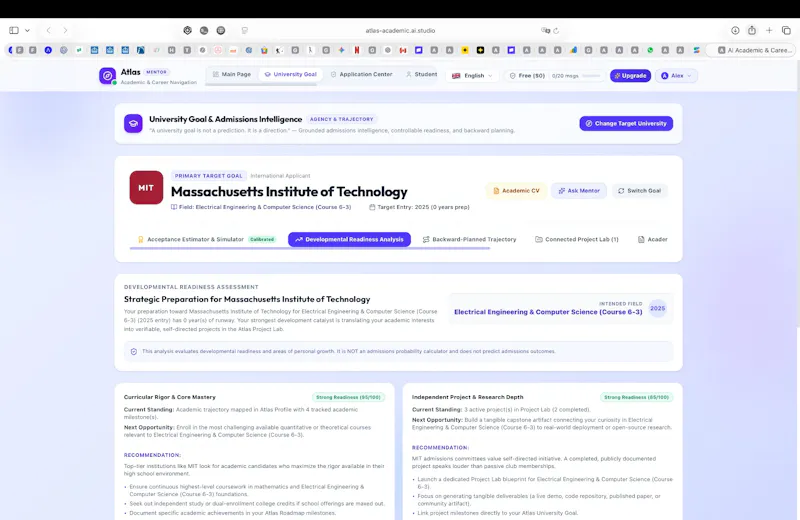Show Safari downloads icon
The height and width of the screenshot is (520, 800).
(735, 31)
